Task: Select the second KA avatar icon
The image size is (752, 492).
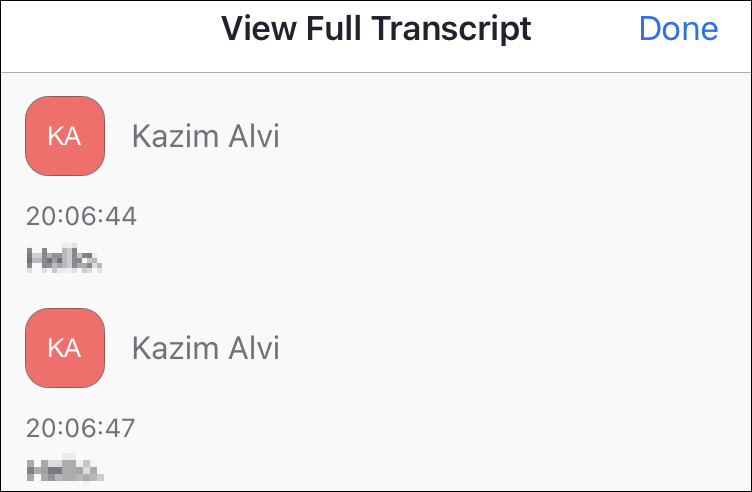Action: (x=65, y=348)
